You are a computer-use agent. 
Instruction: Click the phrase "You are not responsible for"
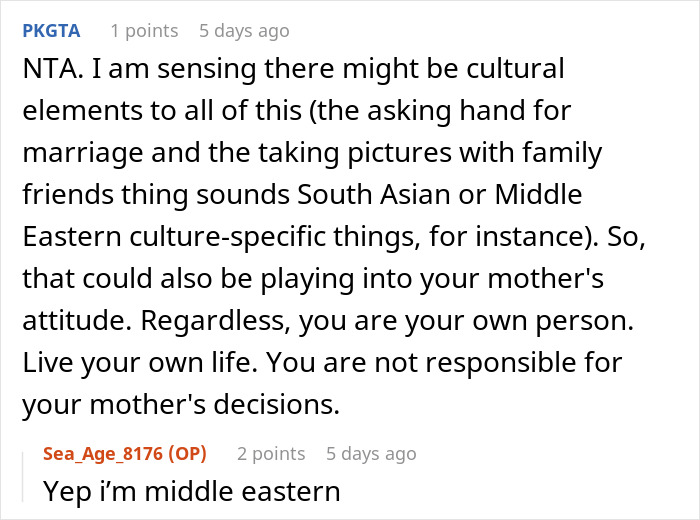point(444,362)
